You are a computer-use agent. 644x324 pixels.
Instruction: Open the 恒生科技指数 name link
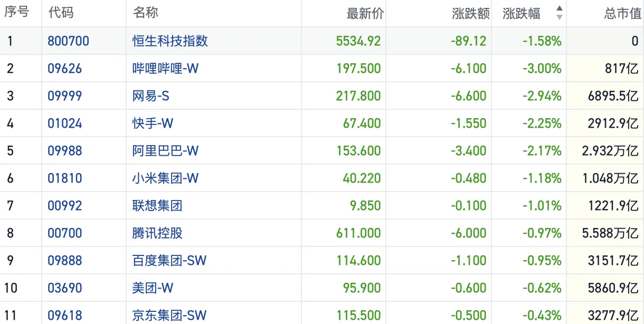point(170,41)
